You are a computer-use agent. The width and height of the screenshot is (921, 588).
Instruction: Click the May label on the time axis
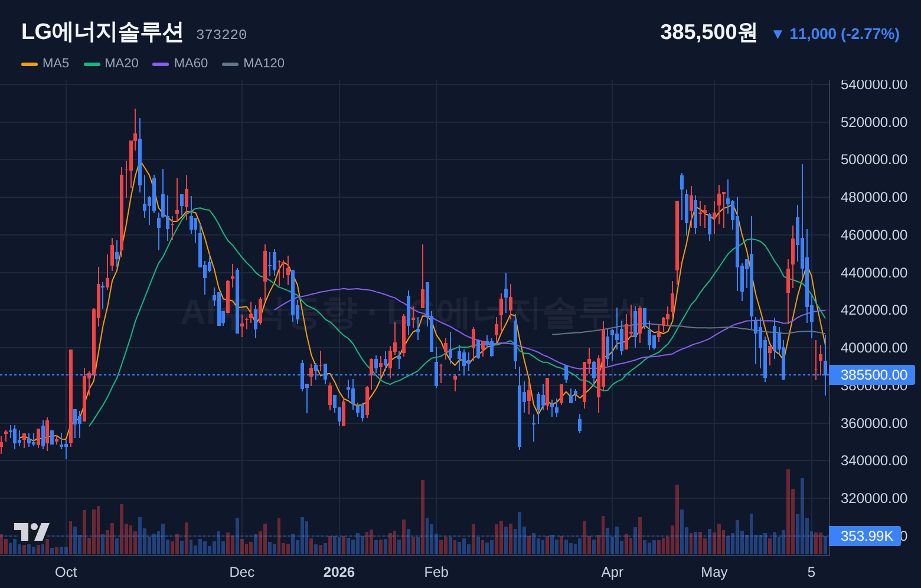coord(714,572)
